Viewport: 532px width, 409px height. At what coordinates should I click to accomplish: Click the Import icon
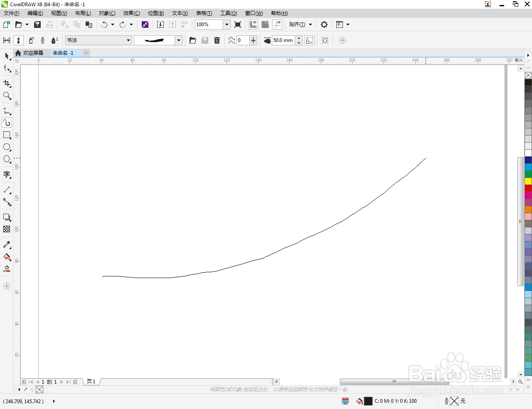click(160, 25)
